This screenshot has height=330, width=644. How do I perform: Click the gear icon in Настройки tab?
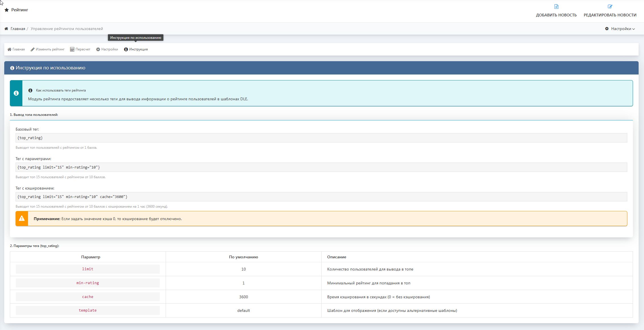98,49
